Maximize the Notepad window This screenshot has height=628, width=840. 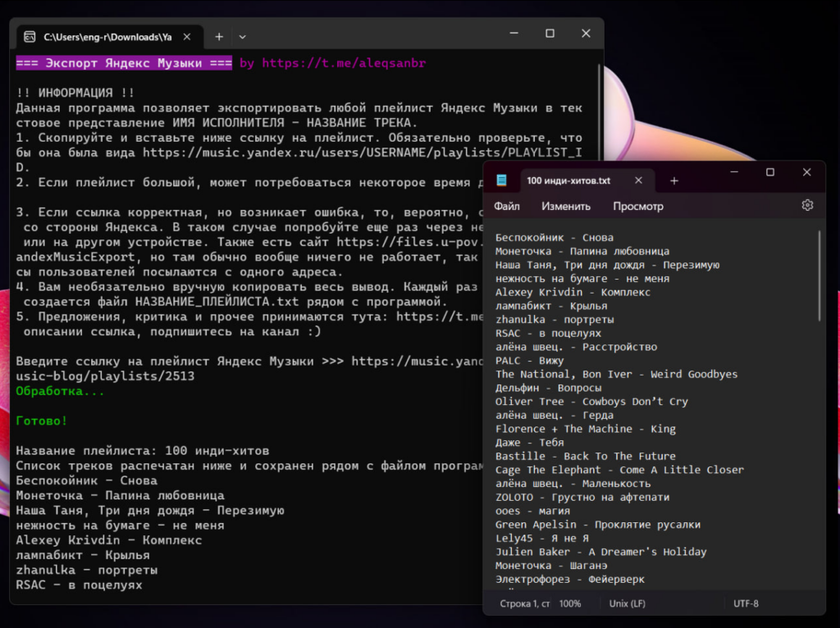(x=770, y=172)
